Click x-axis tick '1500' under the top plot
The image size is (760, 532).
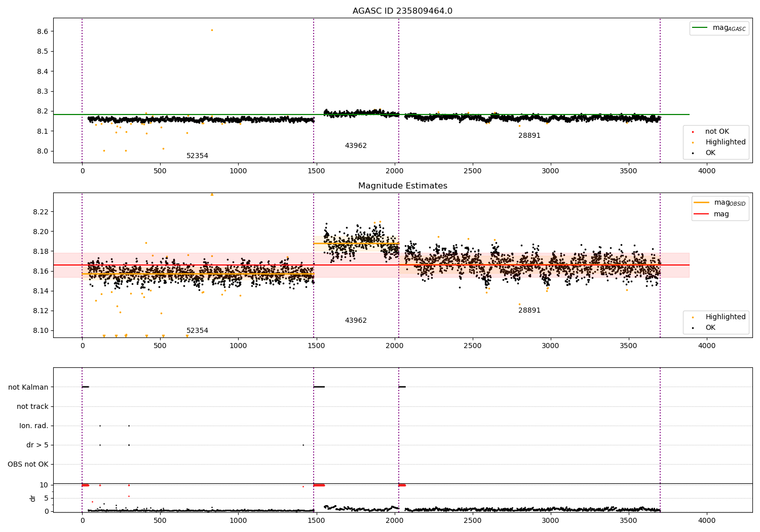point(316,171)
